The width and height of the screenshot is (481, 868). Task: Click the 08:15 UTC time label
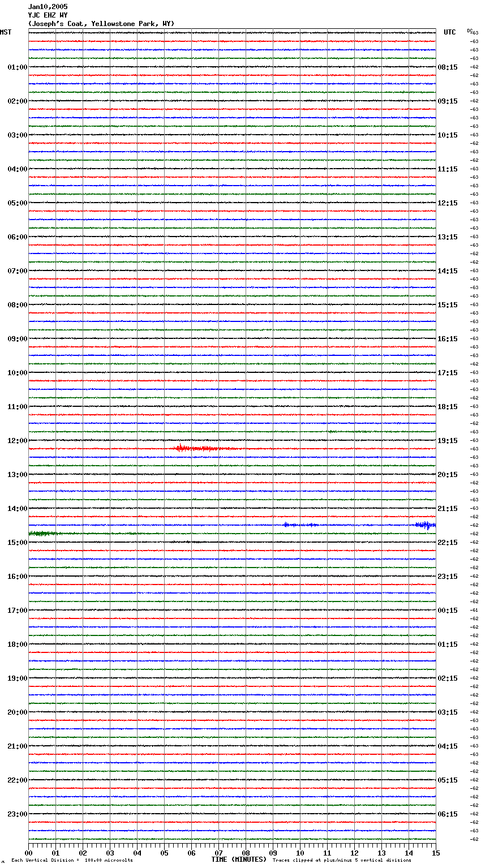[448, 67]
